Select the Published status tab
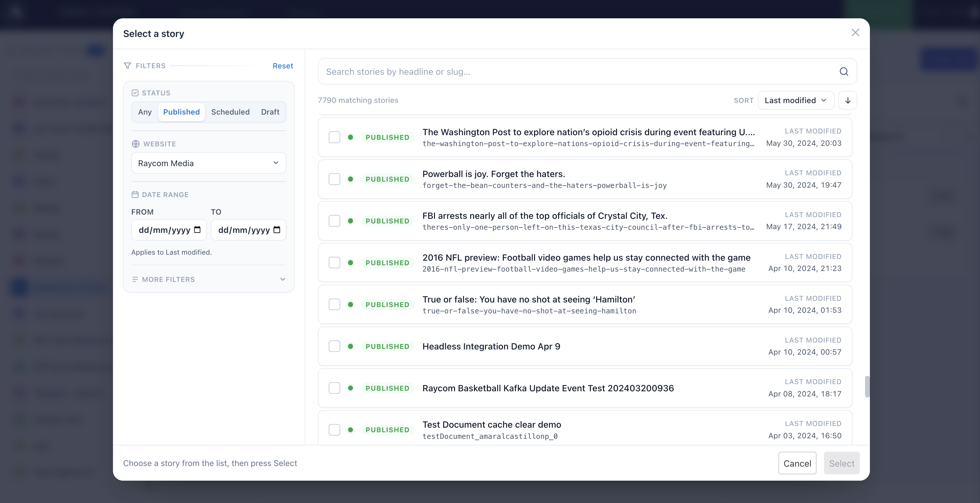Viewport: 980px width, 503px height. [x=181, y=112]
